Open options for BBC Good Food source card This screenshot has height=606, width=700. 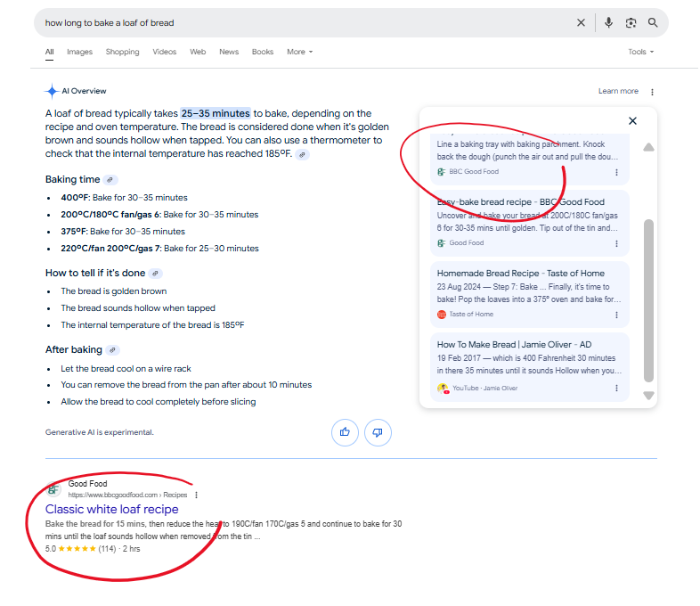[x=616, y=172]
